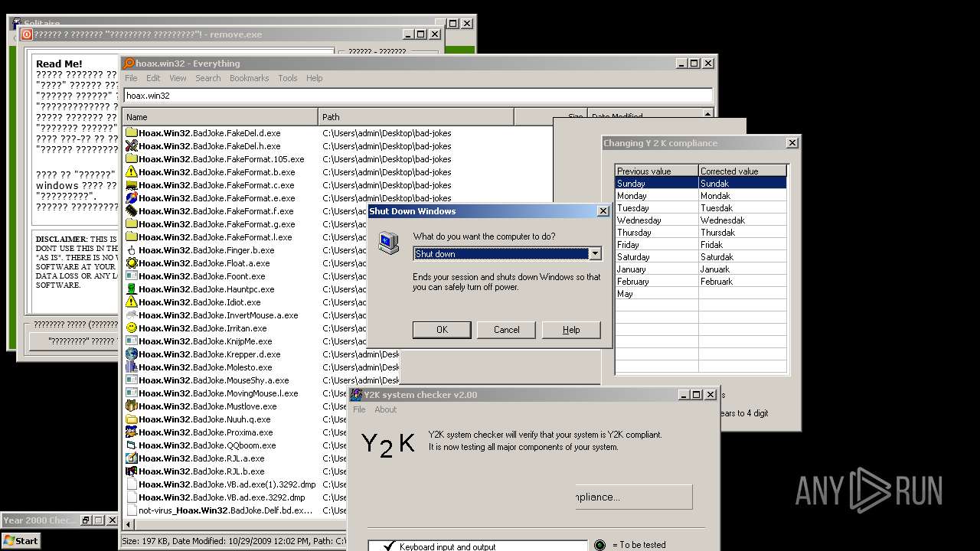Select the FakeFormat.b.exe warning icon

tap(132, 172)
